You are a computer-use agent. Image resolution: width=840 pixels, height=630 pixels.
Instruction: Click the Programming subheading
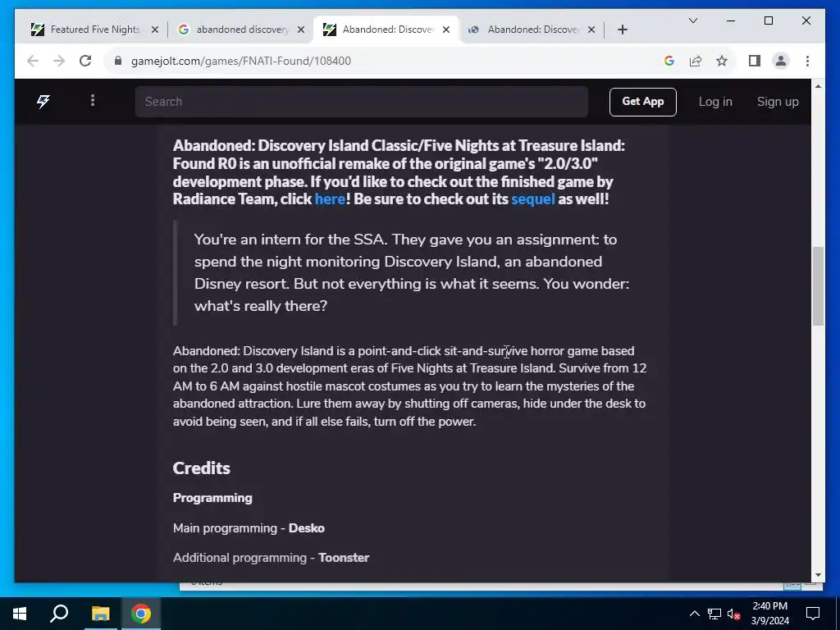(212, 498)
